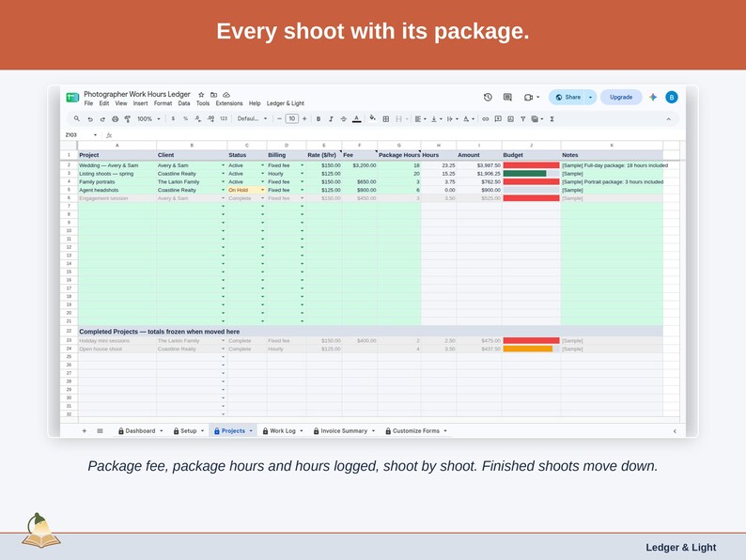This screenshot has height=560, width=746.
Task: Click the borders icon
Action: pos(386,119)
